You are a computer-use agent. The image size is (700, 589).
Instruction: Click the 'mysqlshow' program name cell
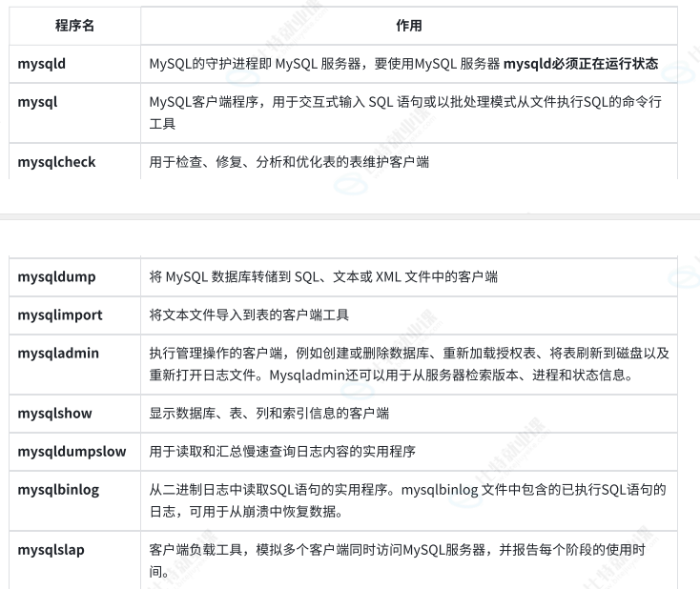click(74, 414)
